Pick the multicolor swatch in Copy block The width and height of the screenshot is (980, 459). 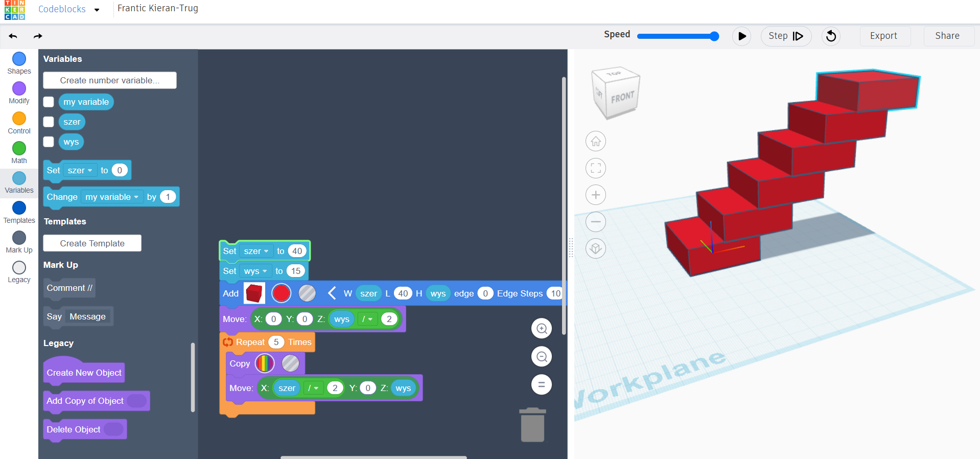coord(265,363)
